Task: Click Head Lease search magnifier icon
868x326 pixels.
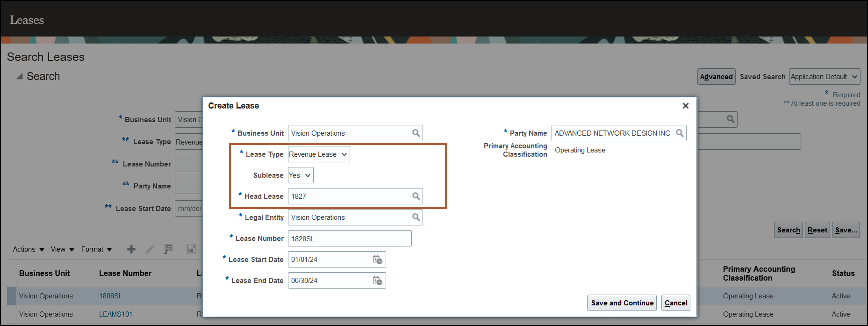Action: point(416,196)
